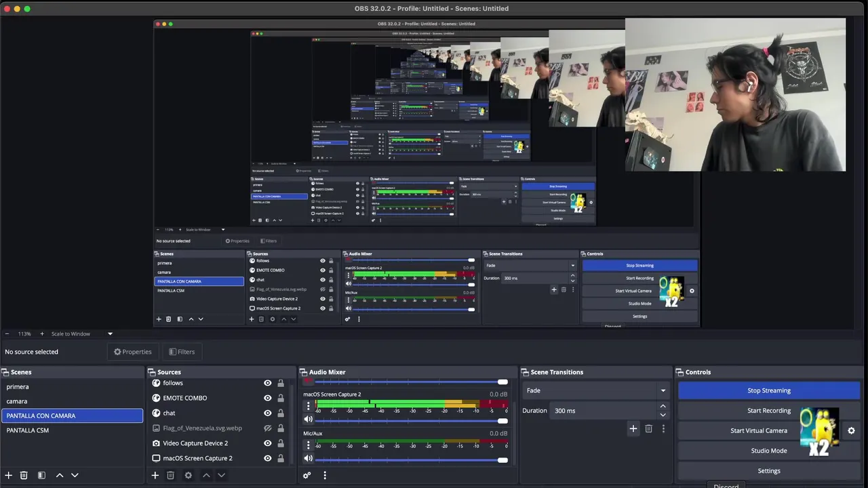868x488 pixels.
Task: Zoom out preview with minus icon
Action: click(7, 333)
